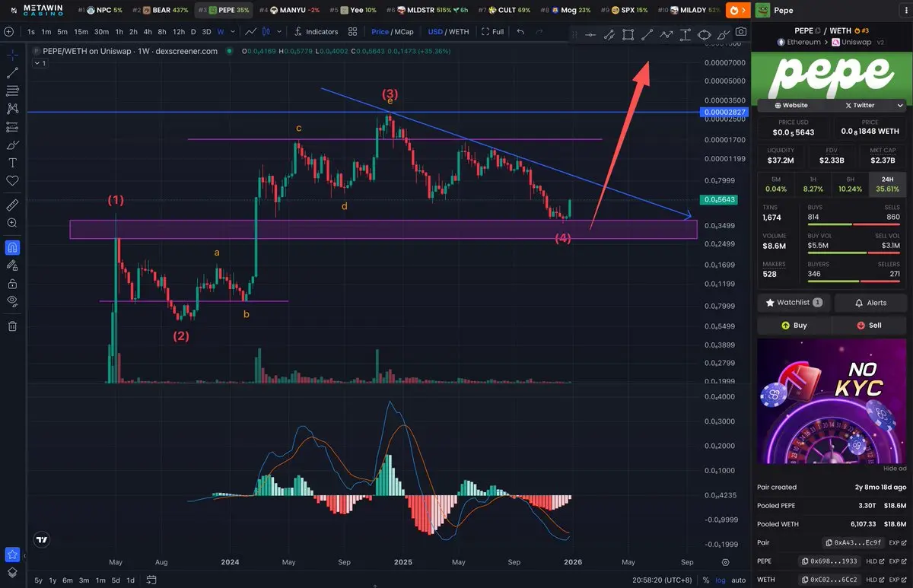The width and height of the screenshot is (913, 588).
Task: Open price Alerts
Action: (x=870, y=303)
